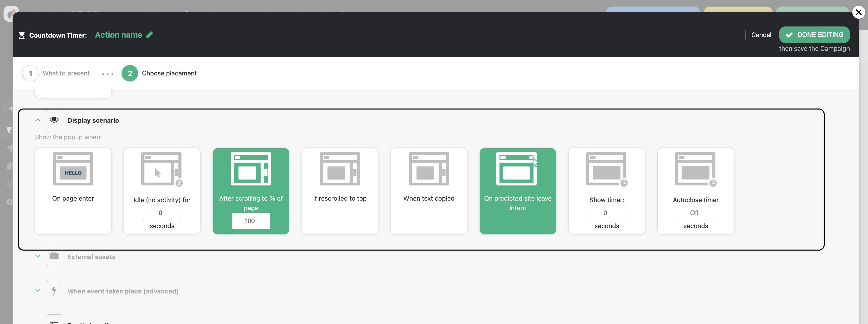Click the Show timer seconds input
The height and width of the screenshot is (324, 868).
tap(606, 213)
